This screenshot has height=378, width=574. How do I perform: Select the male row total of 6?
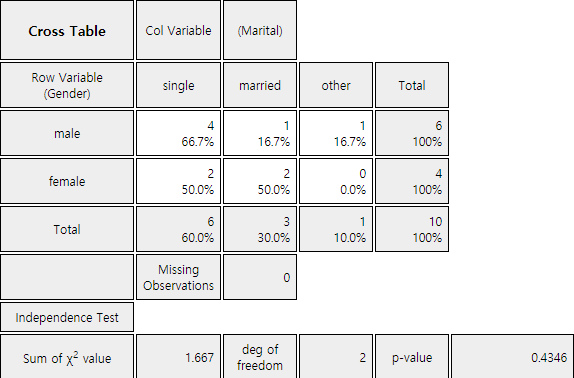[412, 133]
